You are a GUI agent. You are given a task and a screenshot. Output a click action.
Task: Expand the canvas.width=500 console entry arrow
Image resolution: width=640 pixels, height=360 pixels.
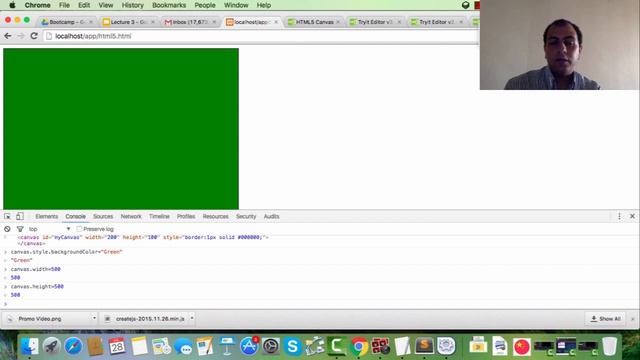pos(6,269)
